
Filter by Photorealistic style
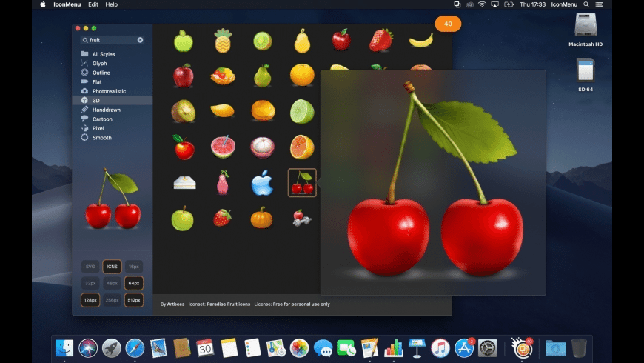113,91
